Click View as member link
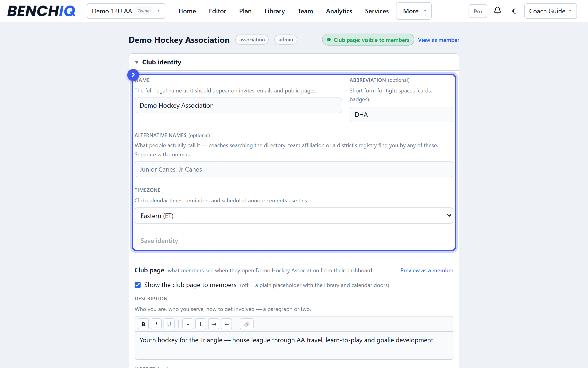This screenshot has height=368, width=588. [x=438, y=40]
